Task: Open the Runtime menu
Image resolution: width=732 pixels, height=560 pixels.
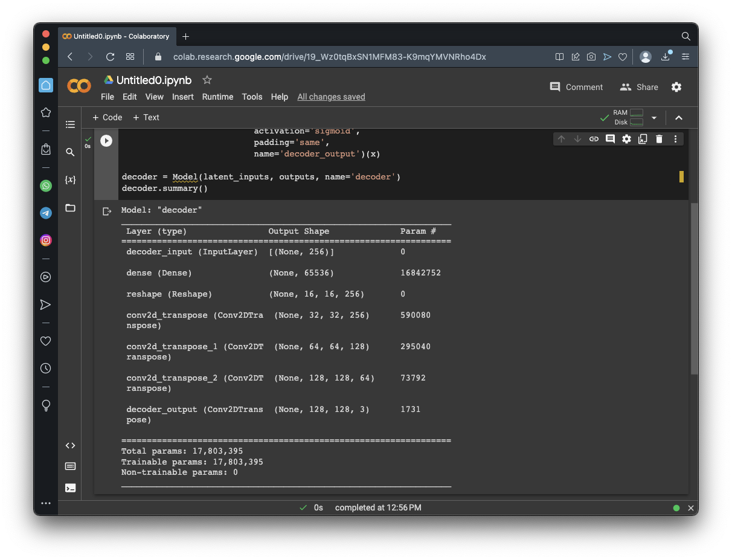Action: [x=217, y=97]
